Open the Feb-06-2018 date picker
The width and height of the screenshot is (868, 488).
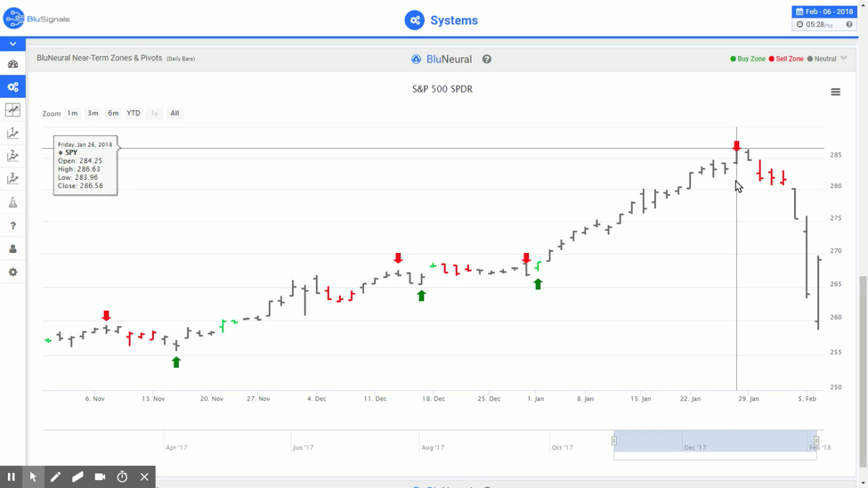tap(824, 12)
